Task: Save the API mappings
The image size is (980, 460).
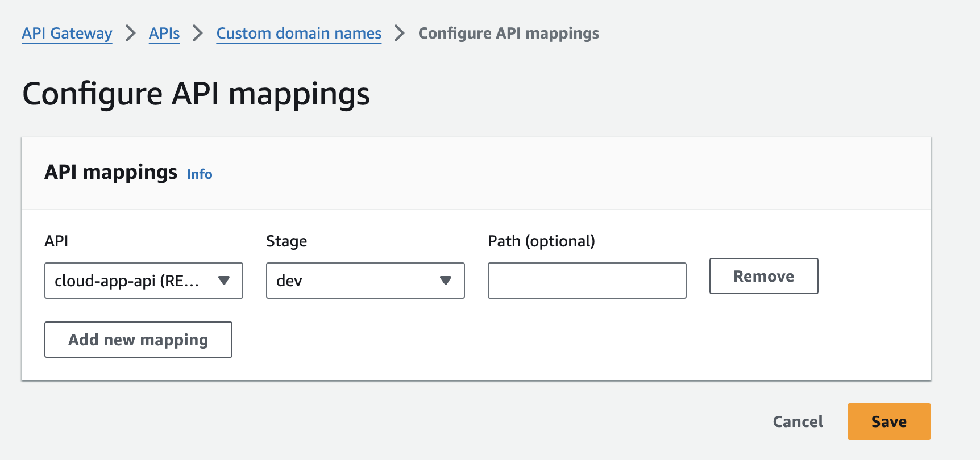Action: [889, 421]
